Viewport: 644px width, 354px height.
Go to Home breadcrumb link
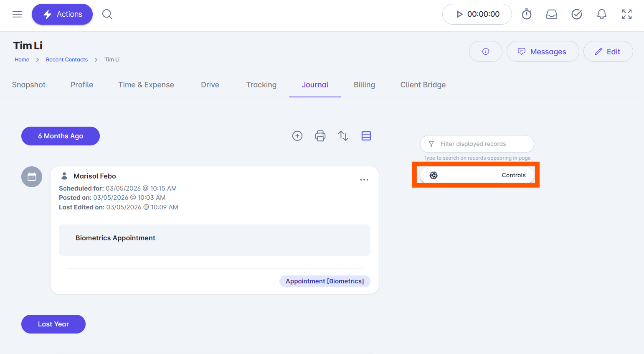22,59
